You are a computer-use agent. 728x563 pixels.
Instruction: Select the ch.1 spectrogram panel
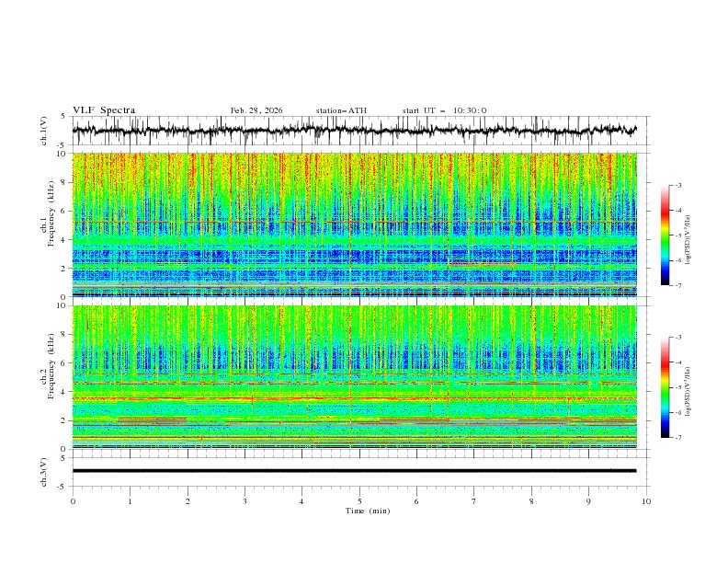pyautogui.click(x=354, y=224)
